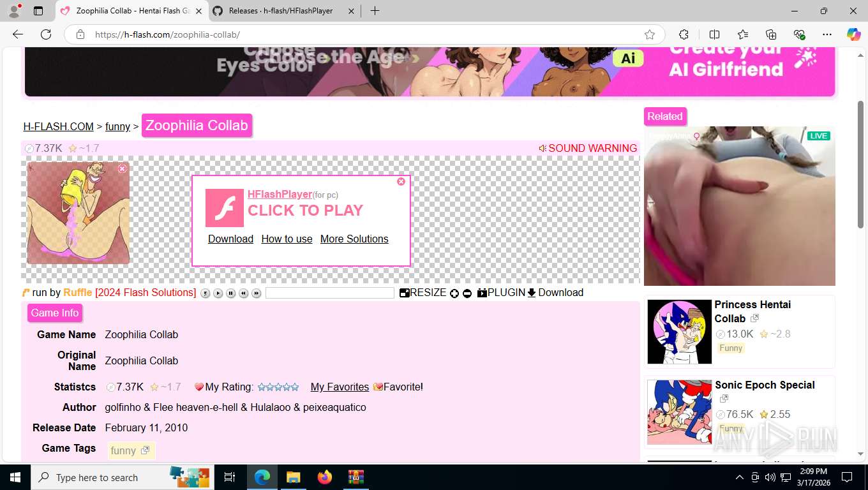Click the fast-forward button in player controls

click(256, 293)
